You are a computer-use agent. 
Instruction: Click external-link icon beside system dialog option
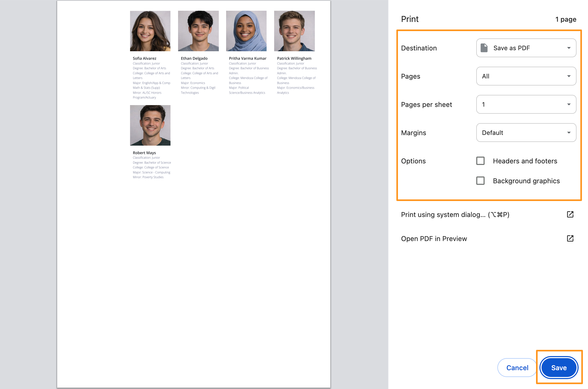tap(570, 214)
